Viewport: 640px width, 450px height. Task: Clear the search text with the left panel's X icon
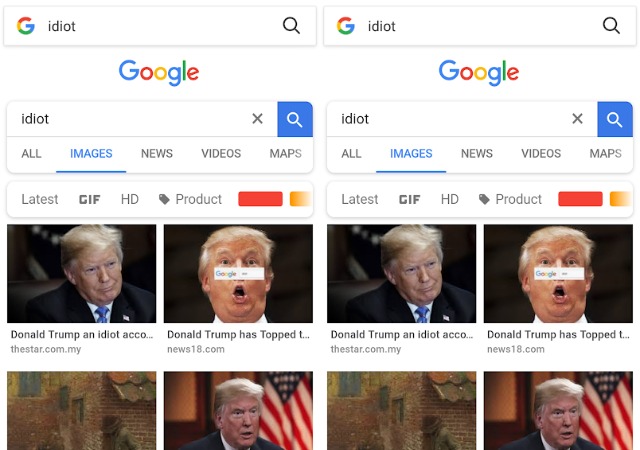point(257,119)
